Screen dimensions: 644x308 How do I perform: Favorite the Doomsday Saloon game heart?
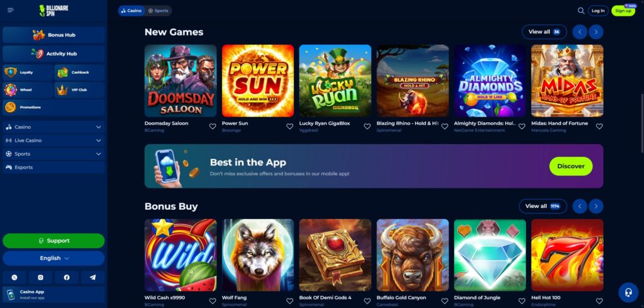213,127
